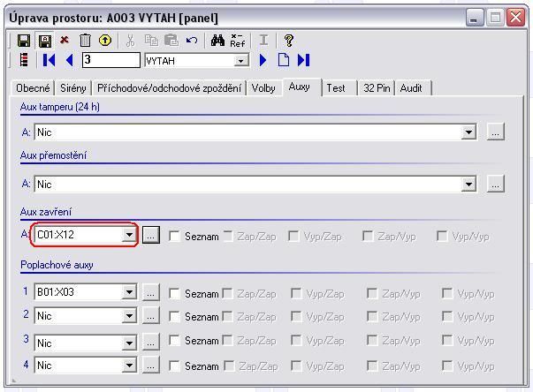The image size is (533, 392).
Task: Click the trash can icon
Action: pyautogui.click(x=85, y=41)
